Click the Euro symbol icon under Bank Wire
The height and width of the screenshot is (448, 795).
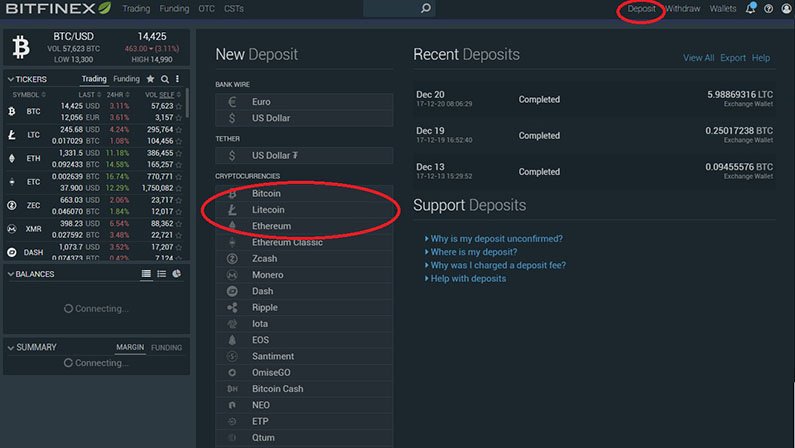pos(232,102)
